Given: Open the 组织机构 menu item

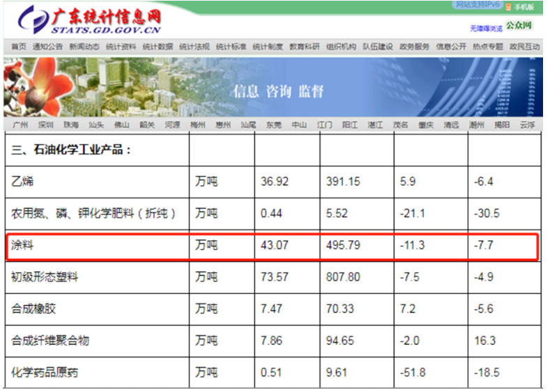Looking at the screenshot, I should click(341, 47).
